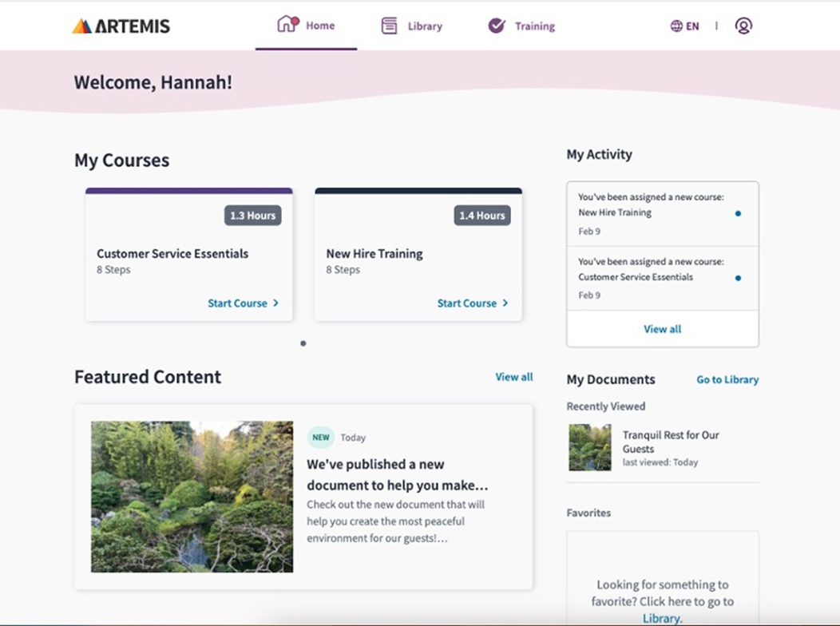
Task: Click the Library book icon
Action: (x=389, y=26)
